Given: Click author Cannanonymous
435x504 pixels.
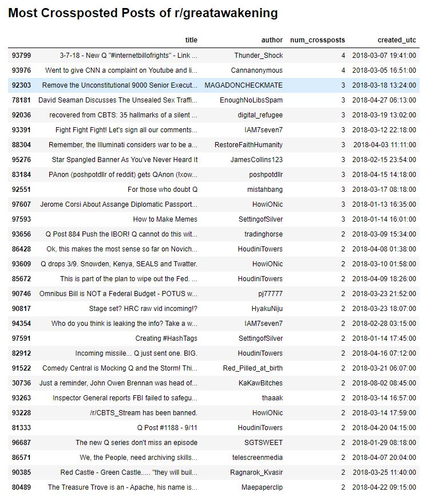Looking at the screenshot, I should click(x=256, y=70).
